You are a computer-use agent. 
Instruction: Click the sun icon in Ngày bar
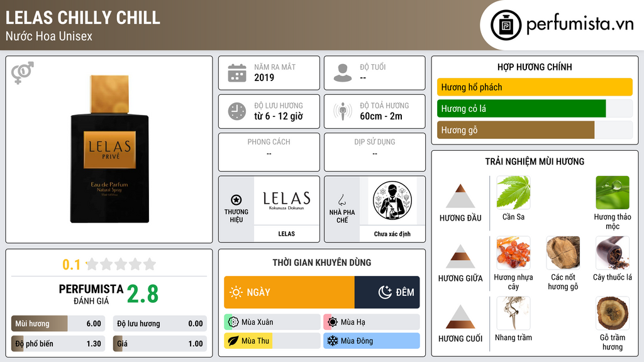click(236, 292)
